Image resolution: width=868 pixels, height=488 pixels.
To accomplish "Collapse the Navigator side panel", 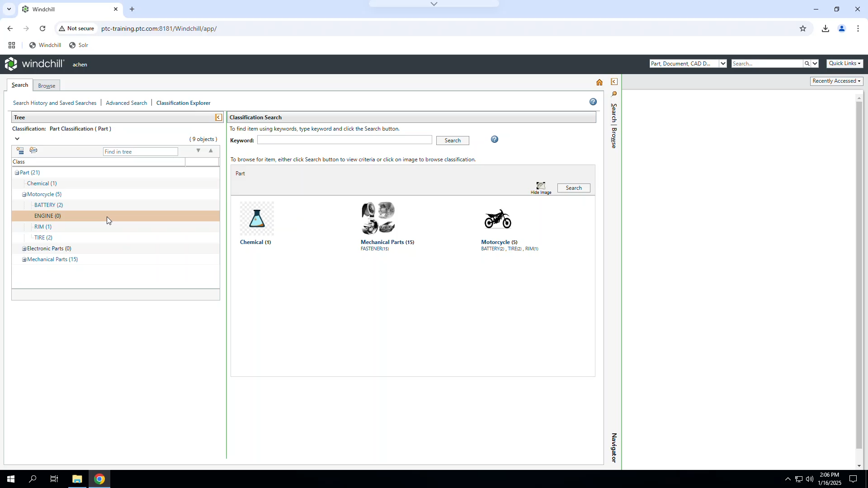I will (613, 82).
